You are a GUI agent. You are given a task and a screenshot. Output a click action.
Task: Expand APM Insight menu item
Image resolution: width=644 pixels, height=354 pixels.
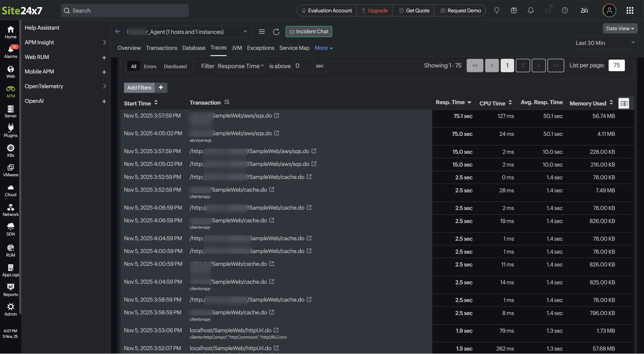65,42
